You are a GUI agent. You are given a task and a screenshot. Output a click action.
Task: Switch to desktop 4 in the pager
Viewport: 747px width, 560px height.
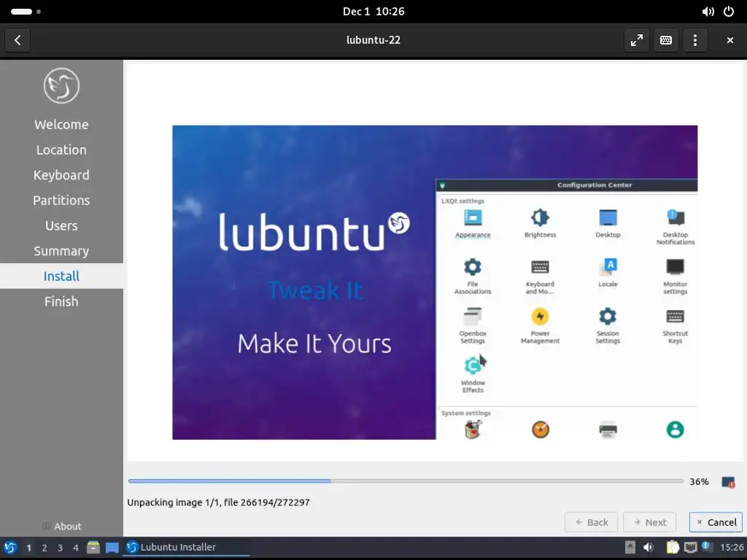point(76,548)
